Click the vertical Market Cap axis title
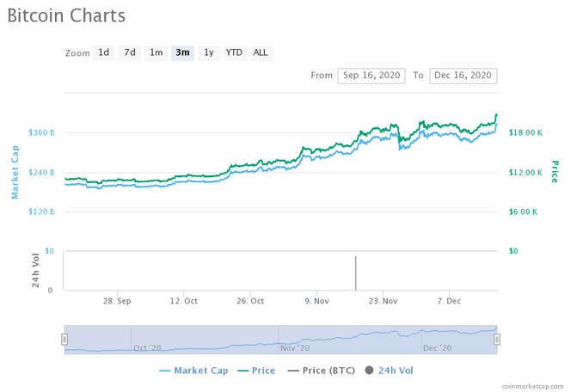 click(x=15, y=172)
